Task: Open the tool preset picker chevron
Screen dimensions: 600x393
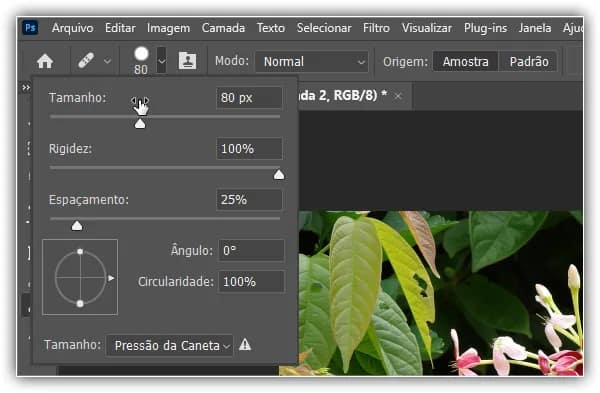Action: (108, 61)
